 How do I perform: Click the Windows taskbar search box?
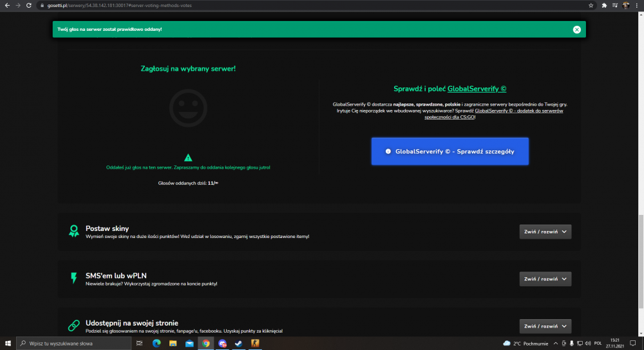click(x=74, y=343)
